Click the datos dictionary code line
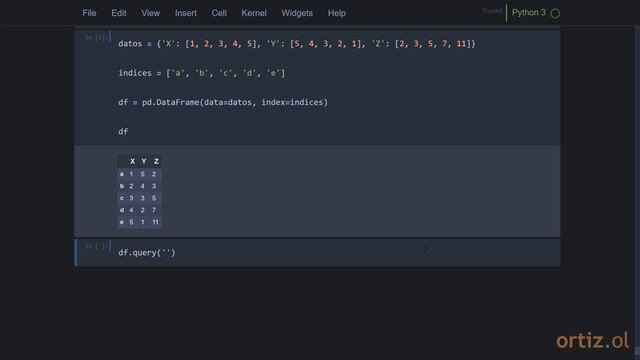 pos(297,44)
